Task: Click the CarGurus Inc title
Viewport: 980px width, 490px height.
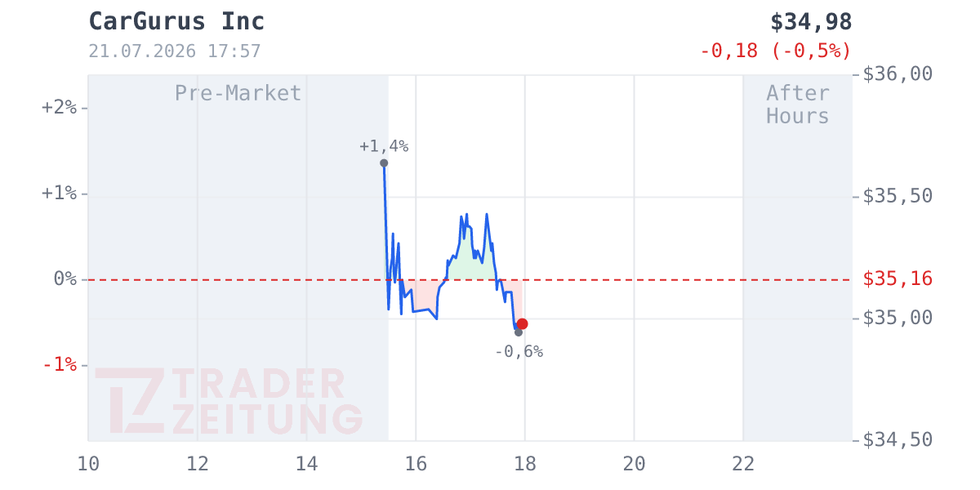Action: pos(176,21)
